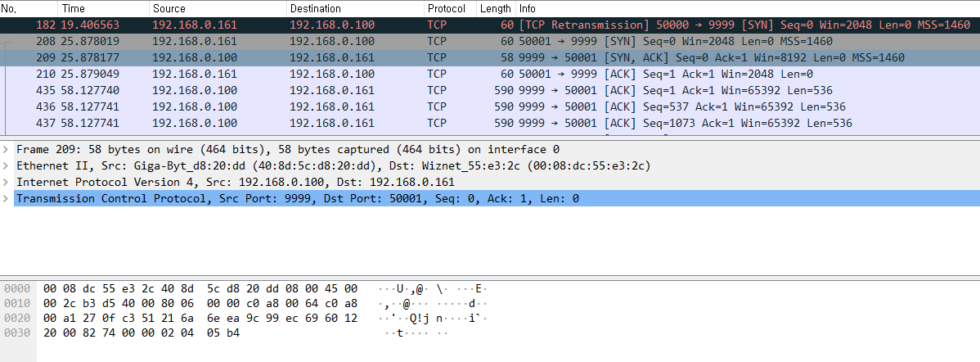Viewport: 980px width, 362px height.
Task: Select packet 437 with Seq=1073
Action: click(x=490, y=123)
